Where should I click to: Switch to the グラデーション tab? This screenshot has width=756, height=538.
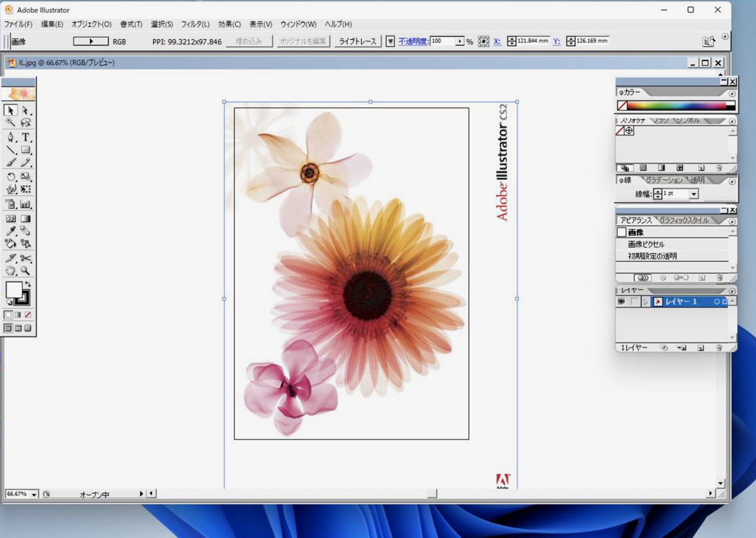click(x=663, y=180)
